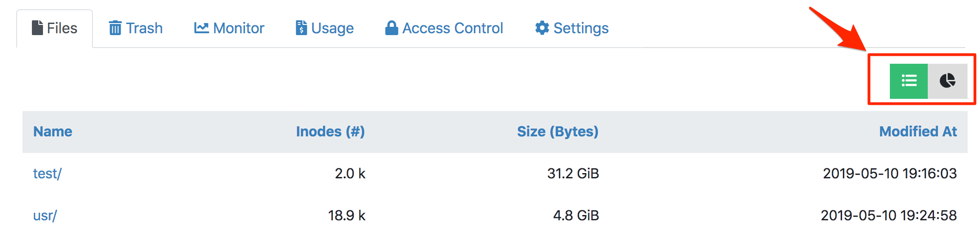This screenshot has width=980, height=230.
Task: Click the Access Control lock icon
Action: 392,28
